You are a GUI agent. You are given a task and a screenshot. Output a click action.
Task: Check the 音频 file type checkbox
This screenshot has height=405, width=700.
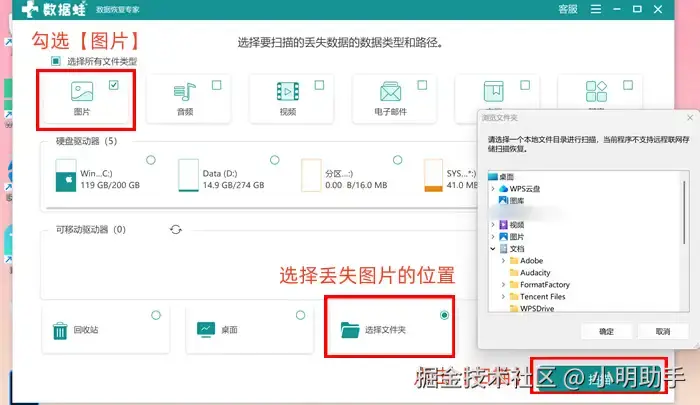pos(217,85)
